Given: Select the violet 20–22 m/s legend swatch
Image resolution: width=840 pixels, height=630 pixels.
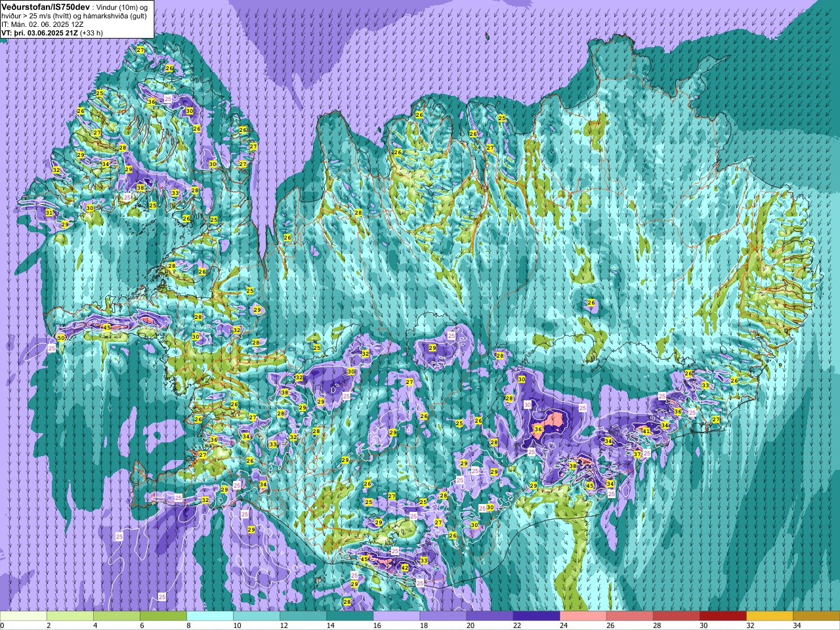Looking at the screenshot, I should point(490,616).
